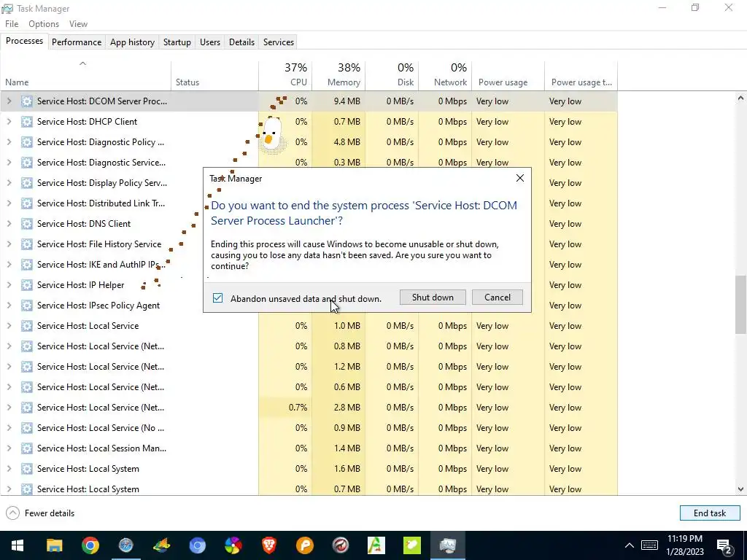Click the compass browser icon in taskbar

(x=125, y=545)
